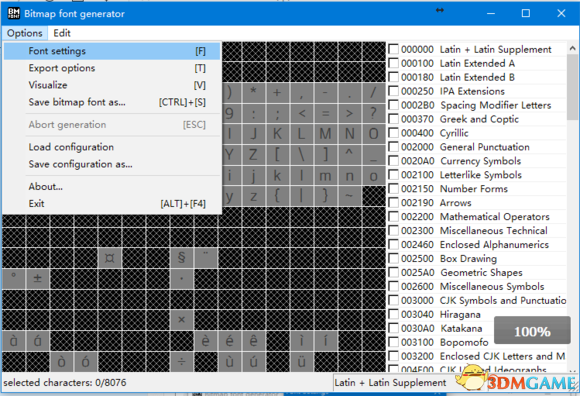The width and height of the screenshot is (580, 396).
Task: Select the division sign ÷ glyph cell
Action: coord(181,361)
